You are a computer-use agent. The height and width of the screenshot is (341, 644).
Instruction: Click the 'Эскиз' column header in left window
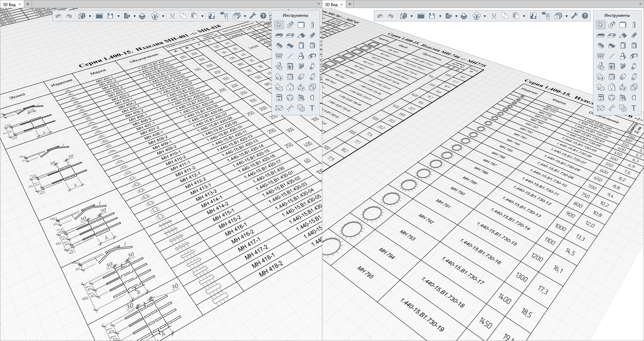(17, 96)
